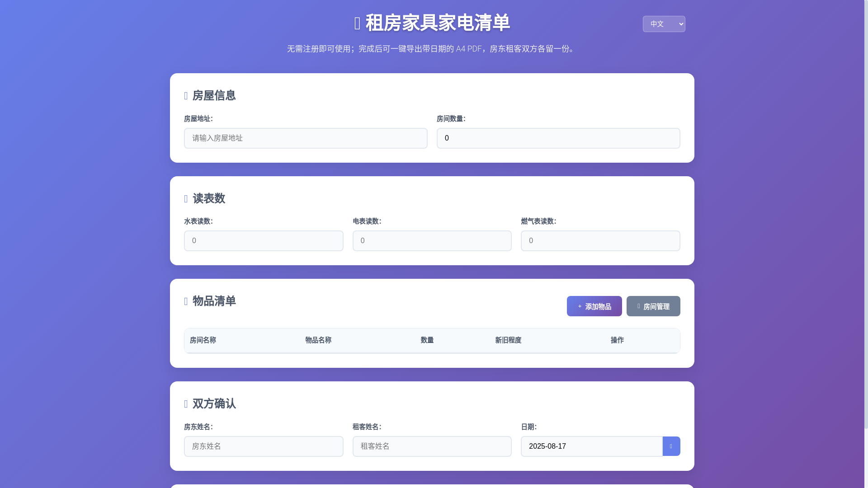Click the 房屋信息 section heading icon
The height and width of the screenshot is (488, 868).
click(186, 96)
